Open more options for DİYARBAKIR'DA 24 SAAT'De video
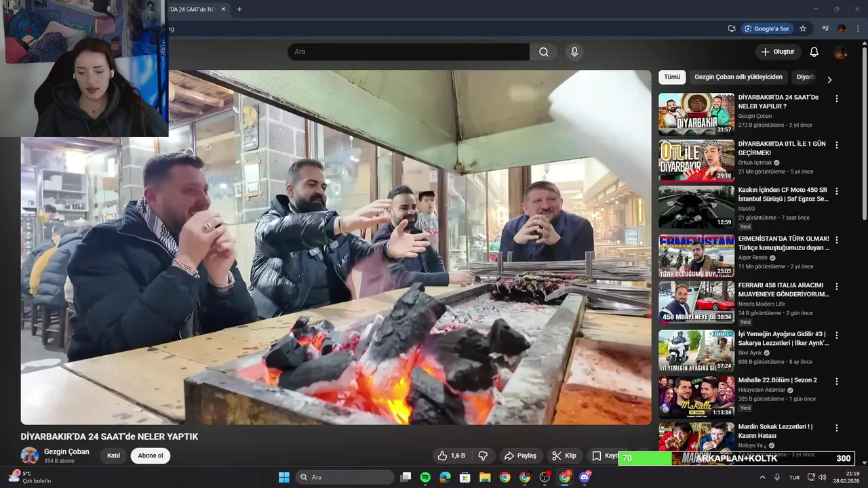Screen dimensions: 868x488 (836, 98)
